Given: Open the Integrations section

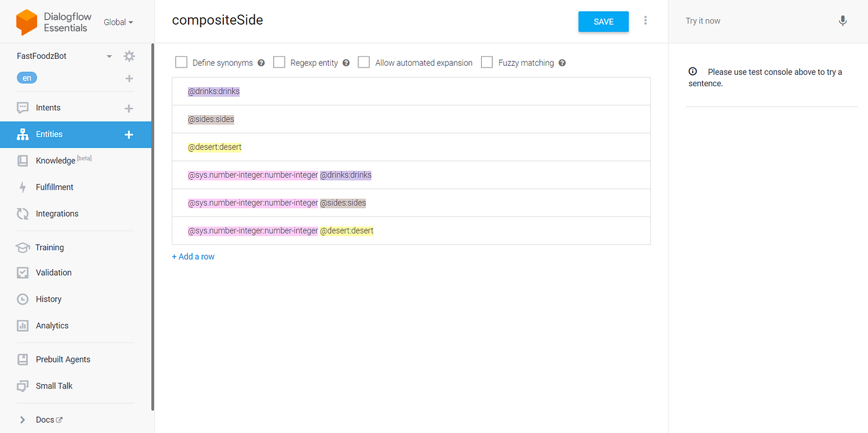Looking at the screenshot, I should pos(57,213).
